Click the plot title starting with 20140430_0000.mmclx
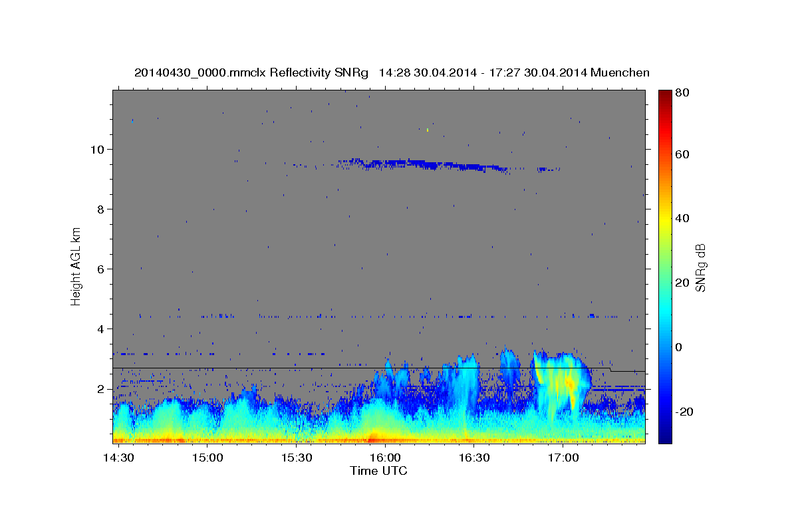Viewport: 798px width, 532px height. pos(392,72)
